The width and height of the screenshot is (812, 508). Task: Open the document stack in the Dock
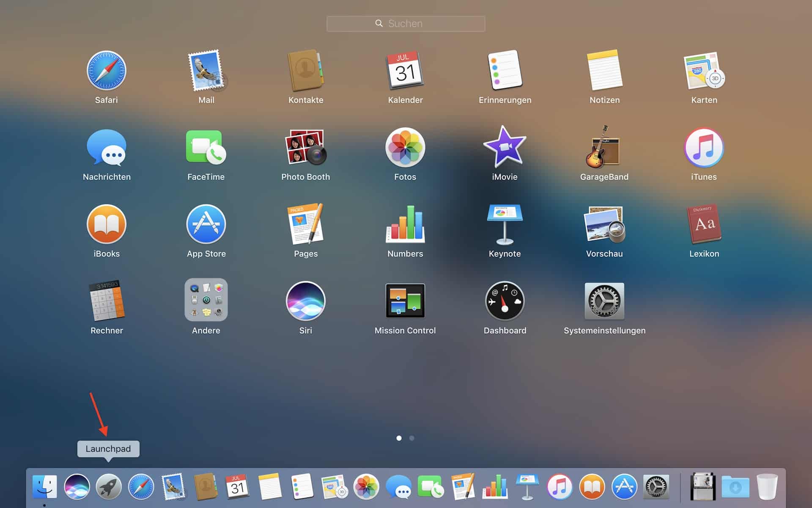(x=703, y=487)
